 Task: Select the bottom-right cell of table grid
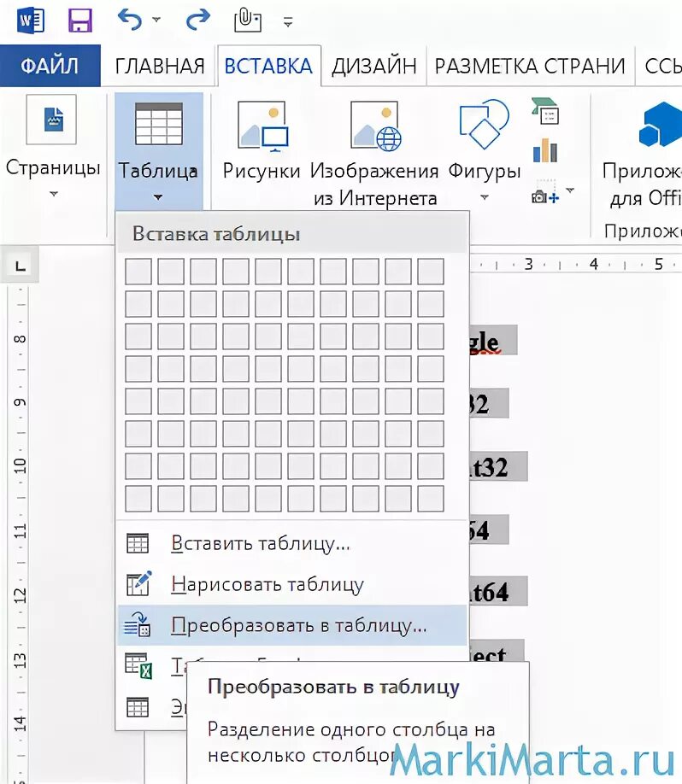point(431,499)
